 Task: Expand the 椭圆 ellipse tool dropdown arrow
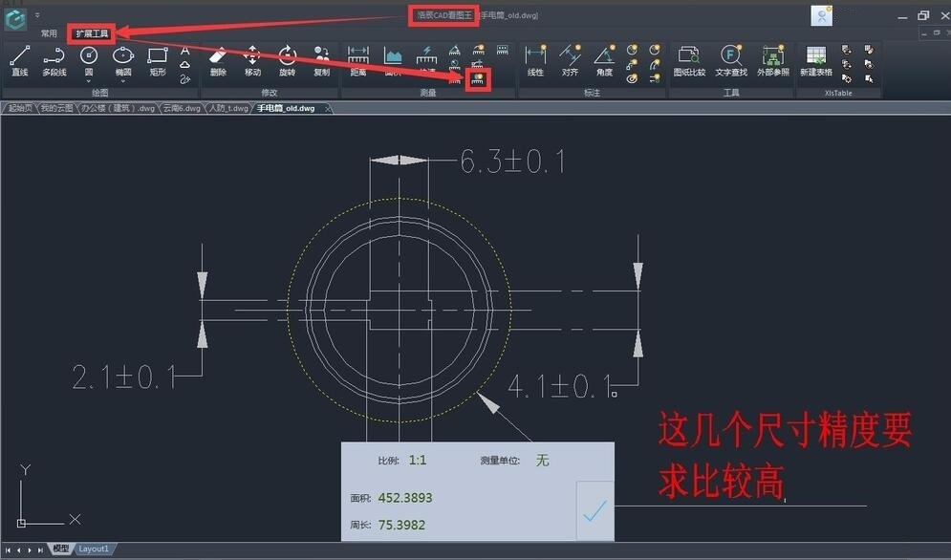pos(122,82)
